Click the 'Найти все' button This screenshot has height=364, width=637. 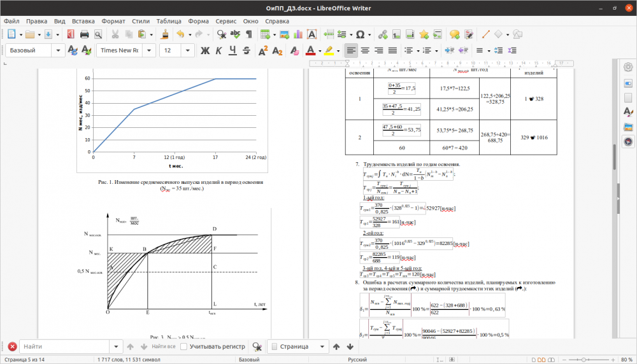(x=163, y=347)
